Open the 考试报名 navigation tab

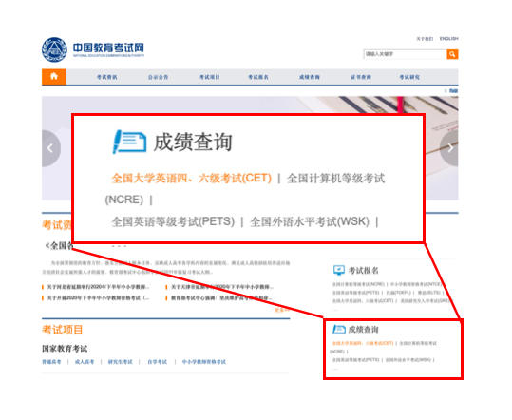[258, 77]
